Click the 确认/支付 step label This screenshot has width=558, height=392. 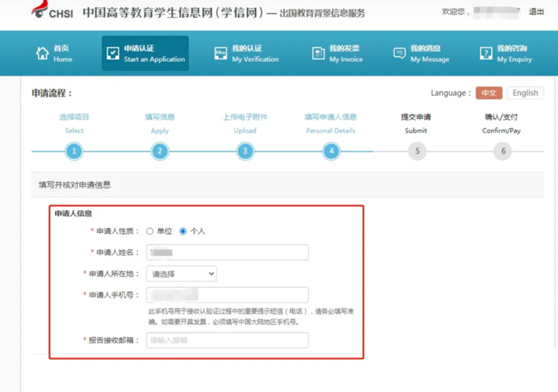(x=502, y=117)
